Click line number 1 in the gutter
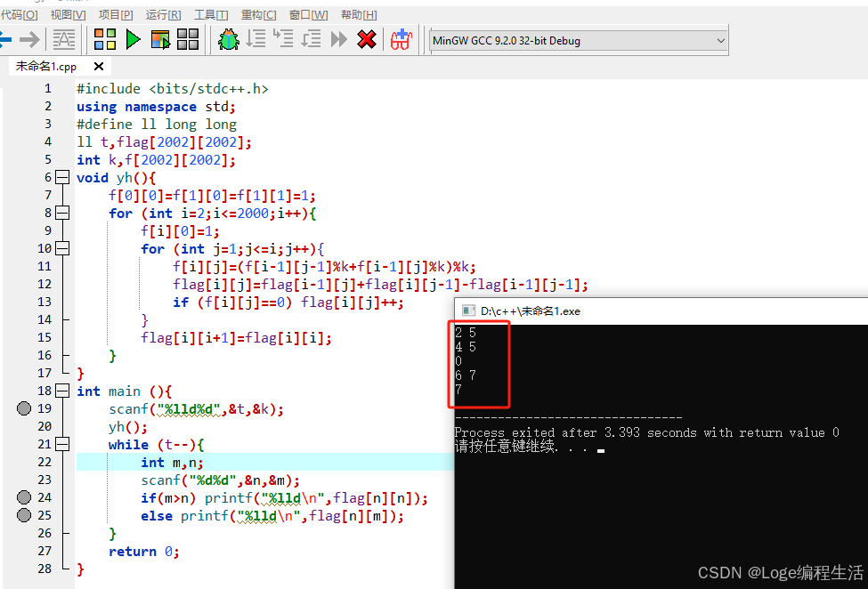This screenshot has height=589, width=868. pyautogui.click(x=47, y=88)
